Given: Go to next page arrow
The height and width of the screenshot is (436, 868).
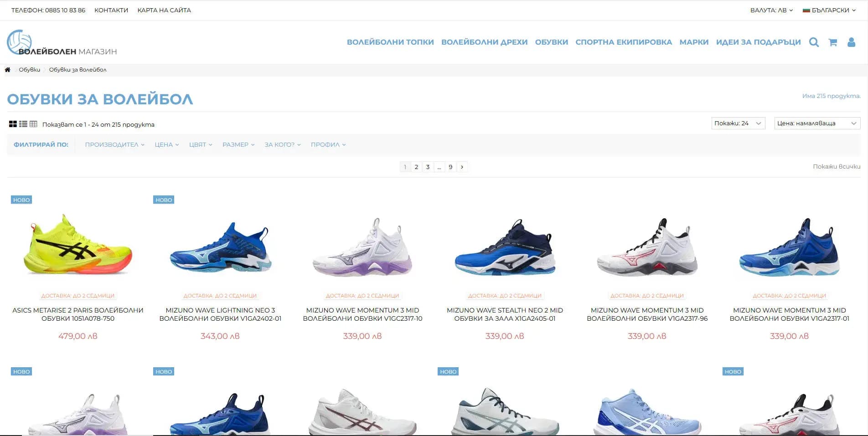Looking at the screenshot, I should pyautogui.click(x=462, y=167).
